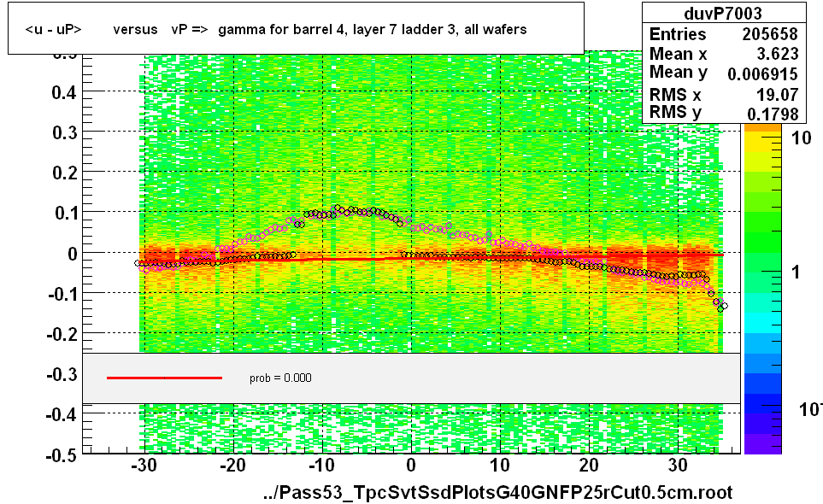
Task: Click the y-axis label 0
Action: point(73,254)
